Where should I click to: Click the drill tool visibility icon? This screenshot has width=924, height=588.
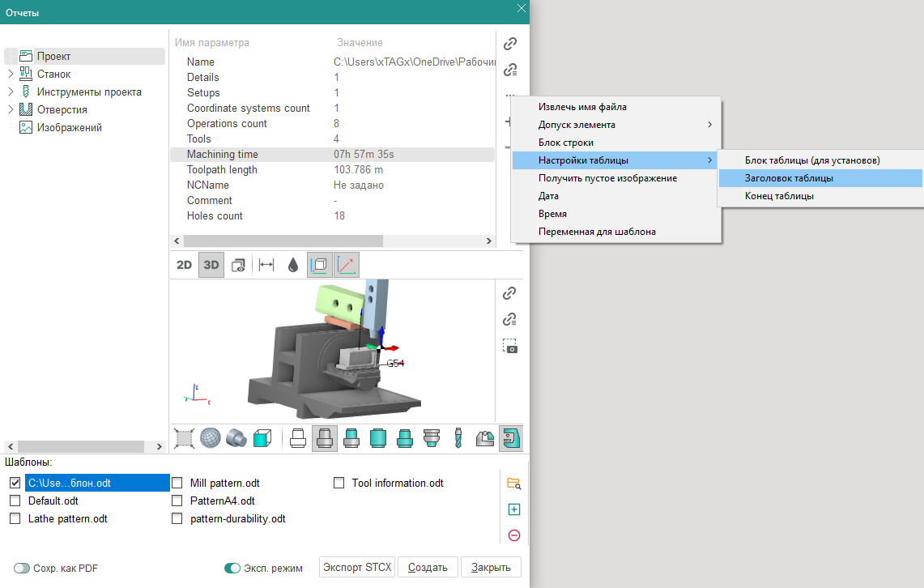458,438
